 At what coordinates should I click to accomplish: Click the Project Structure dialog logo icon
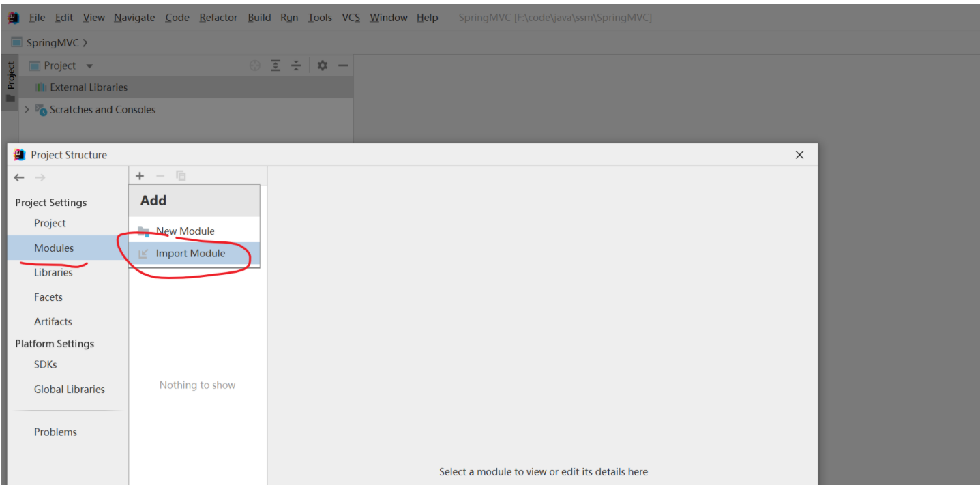pos(20,155)
